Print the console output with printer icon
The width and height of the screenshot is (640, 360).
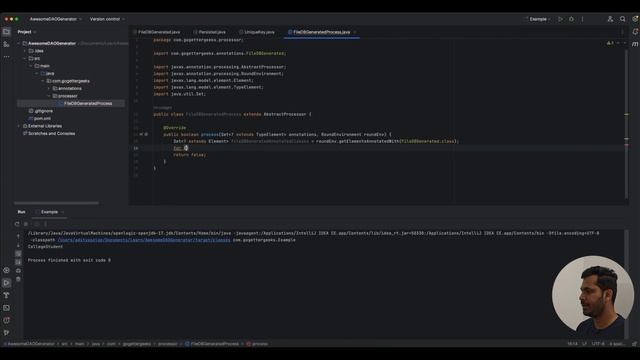point(18,271)
